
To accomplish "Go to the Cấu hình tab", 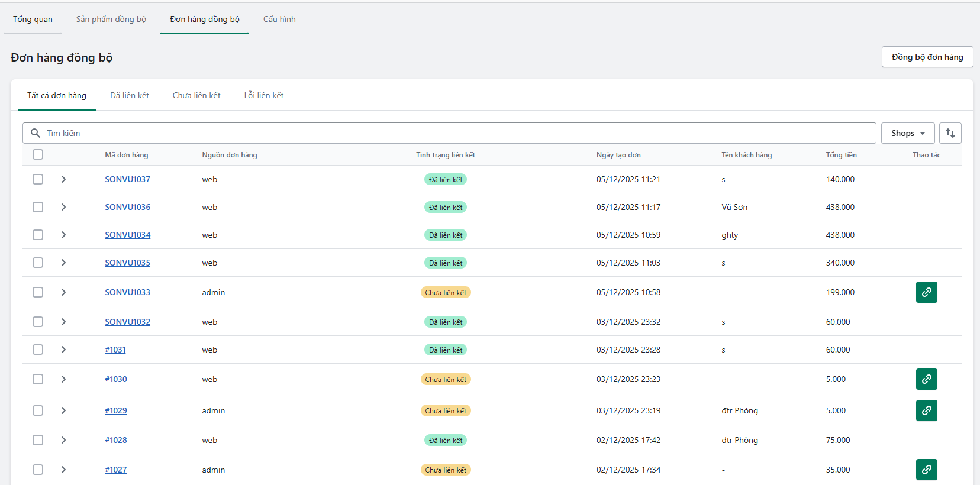I will tap(279, 19).
